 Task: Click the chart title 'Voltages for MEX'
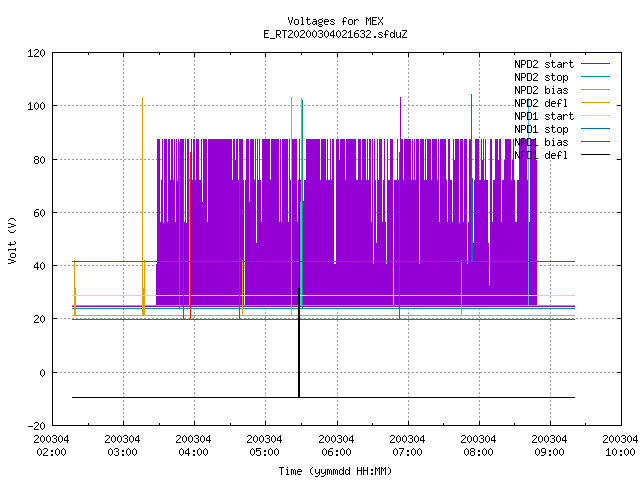click(335, 21)
